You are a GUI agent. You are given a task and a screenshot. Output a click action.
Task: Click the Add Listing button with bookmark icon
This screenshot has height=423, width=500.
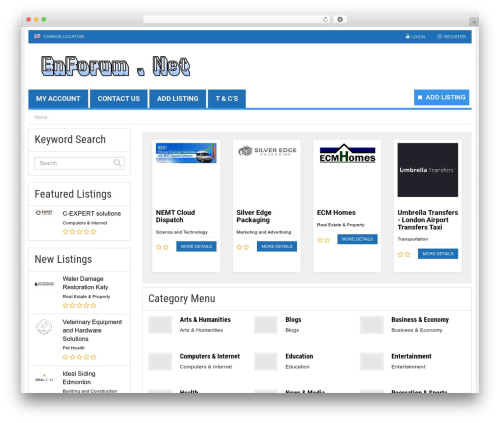(x=441, y=97)
